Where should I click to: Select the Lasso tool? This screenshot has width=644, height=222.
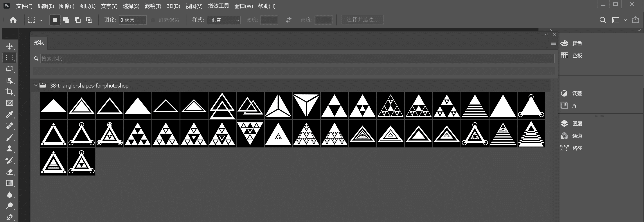coord(9,69)
